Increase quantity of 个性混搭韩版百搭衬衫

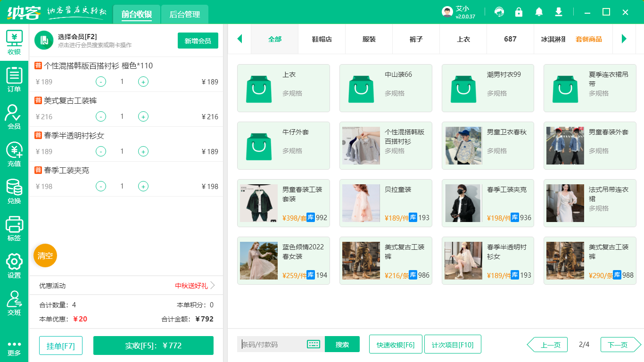click(143, 82)
